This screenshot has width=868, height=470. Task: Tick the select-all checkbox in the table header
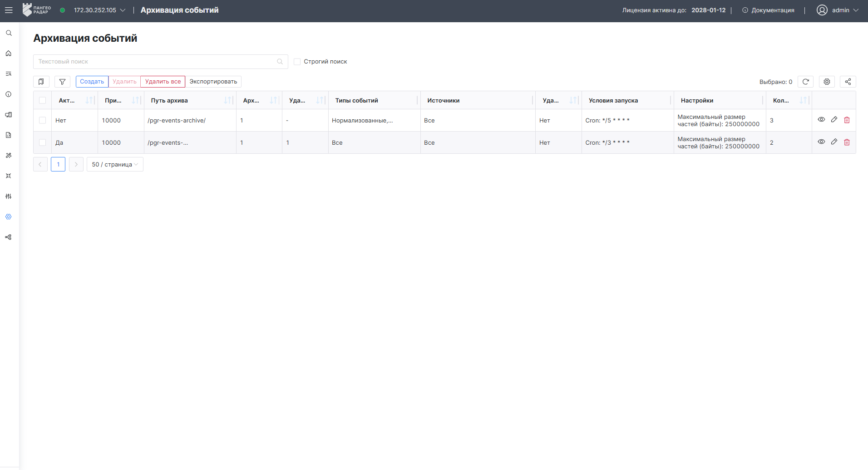(x=43, y=100)
